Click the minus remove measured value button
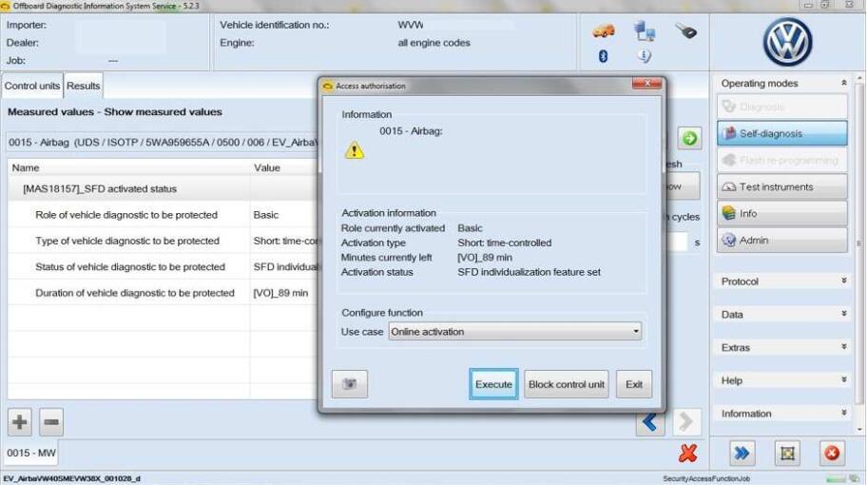This screenshot has width=868, height=485. point(51,422)
